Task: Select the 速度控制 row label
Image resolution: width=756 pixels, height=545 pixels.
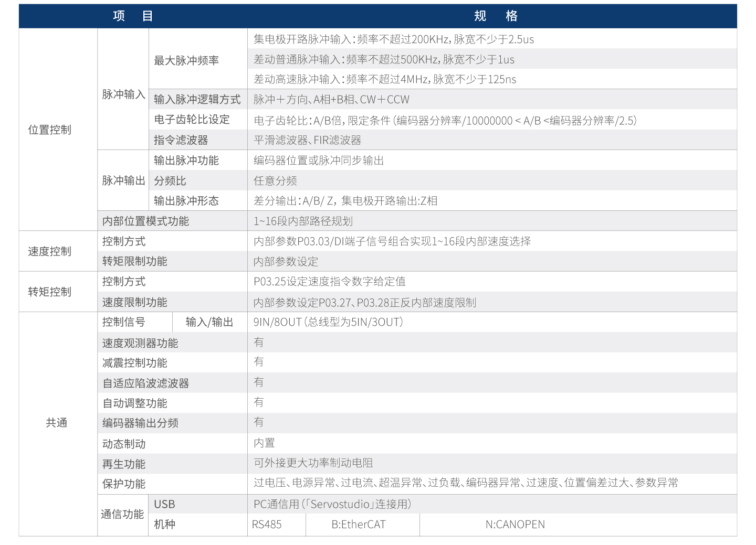Action: coord(49,251)
